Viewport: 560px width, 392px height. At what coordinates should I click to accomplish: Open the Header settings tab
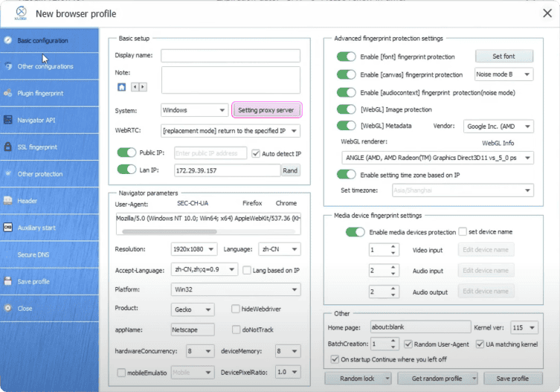(x=49, y=201)
